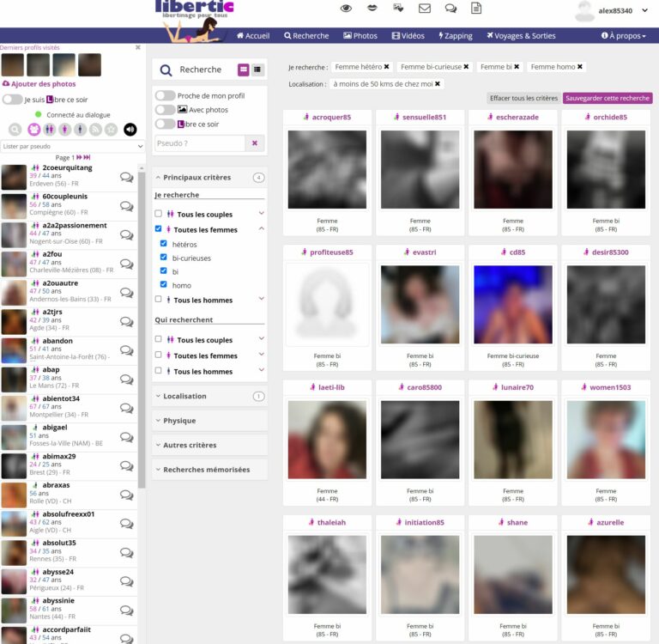Click the document icon in the header
The width and height of the screenshot is (659, 644).
[476, 9]
